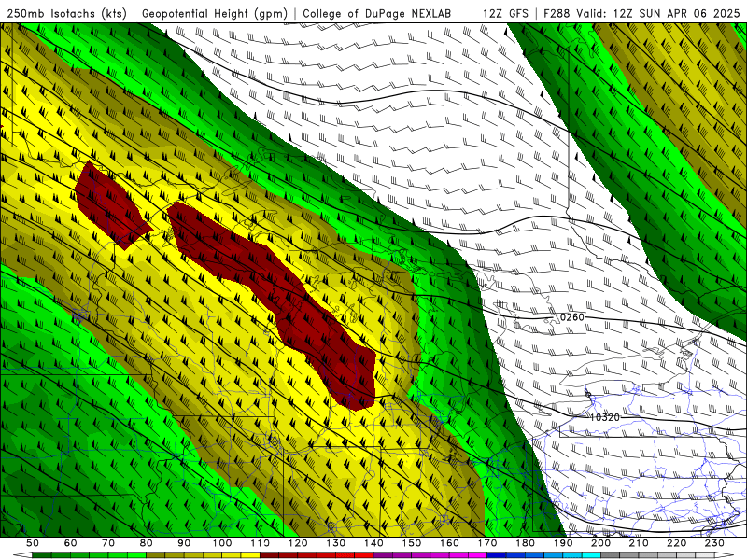Click the 190 value on the color scale

(564, 543)
